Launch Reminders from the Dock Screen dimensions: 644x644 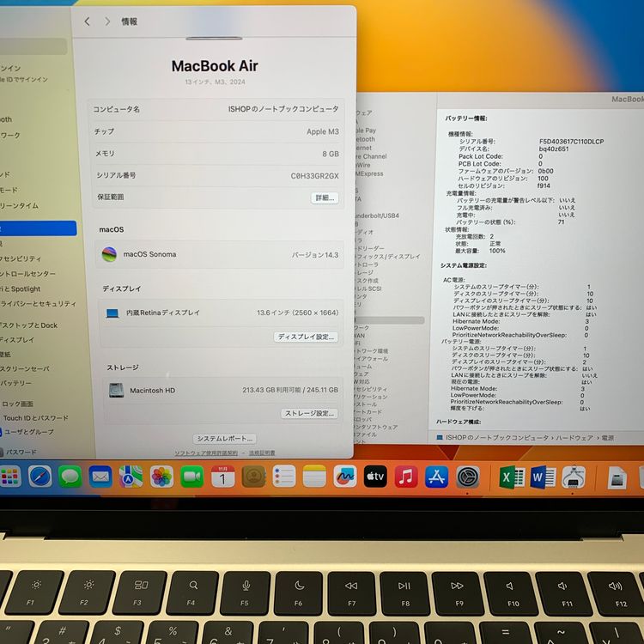[x=284, y=477]
